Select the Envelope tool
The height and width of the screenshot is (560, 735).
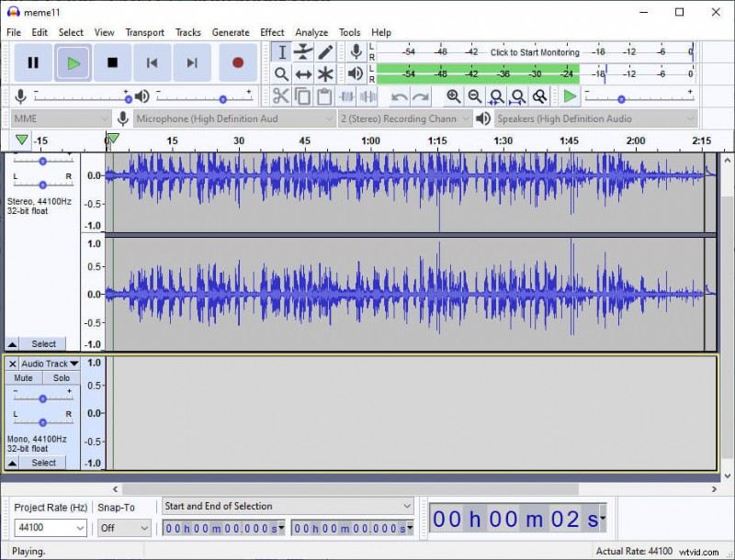[x=301, y=52]
